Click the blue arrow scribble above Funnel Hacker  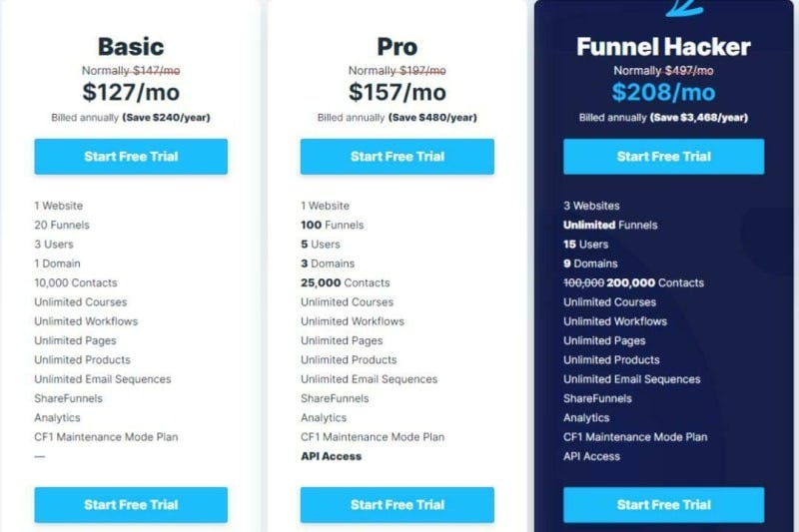point(684,8)
